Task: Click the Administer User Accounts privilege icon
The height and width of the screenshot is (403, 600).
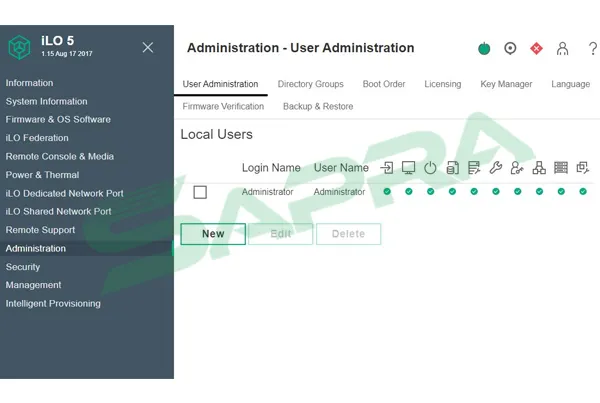Action: pyautogui.click(x=517, y=168)
